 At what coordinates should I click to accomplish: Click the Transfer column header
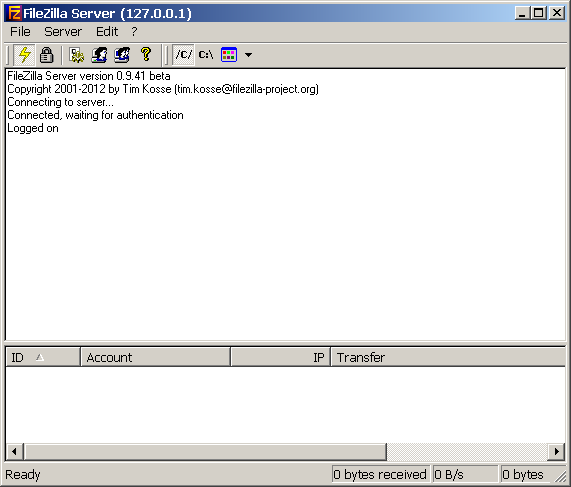coord(448,357)
